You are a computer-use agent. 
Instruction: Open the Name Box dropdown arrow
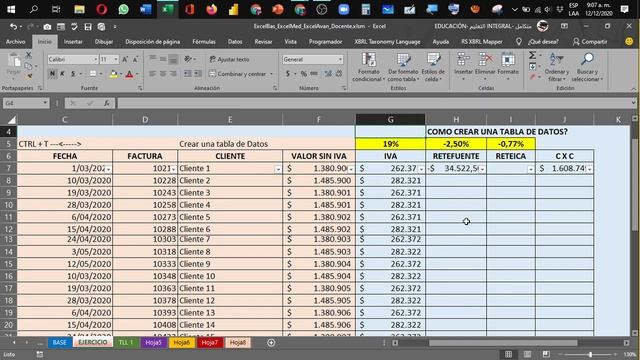point(45,103)
